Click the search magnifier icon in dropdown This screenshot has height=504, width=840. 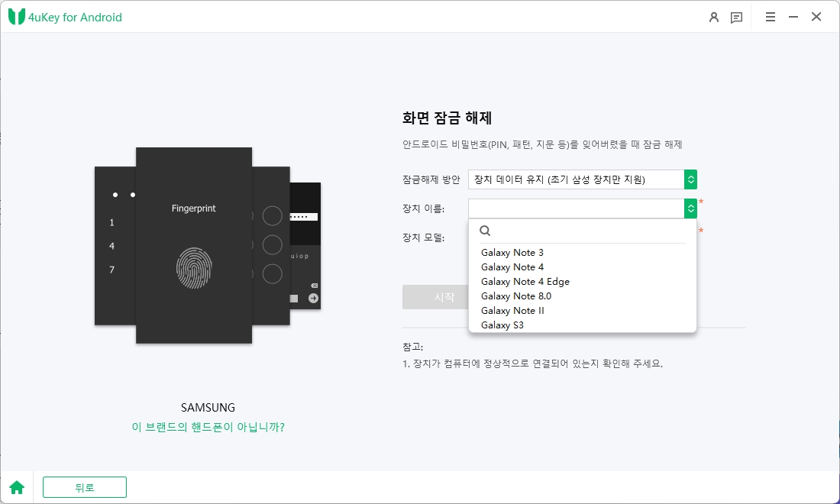(x=485, y=231)
